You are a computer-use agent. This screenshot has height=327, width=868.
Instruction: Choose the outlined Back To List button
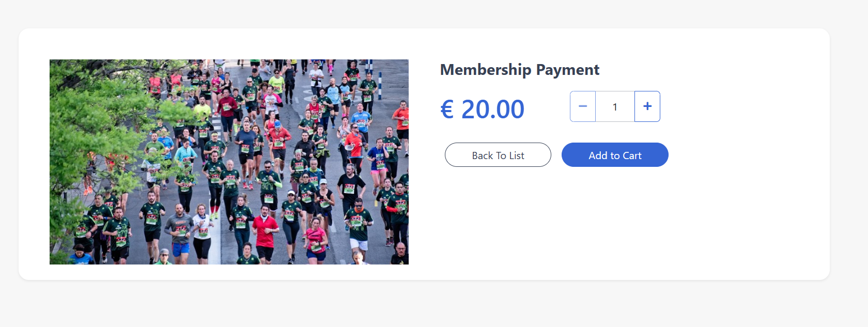498,155
